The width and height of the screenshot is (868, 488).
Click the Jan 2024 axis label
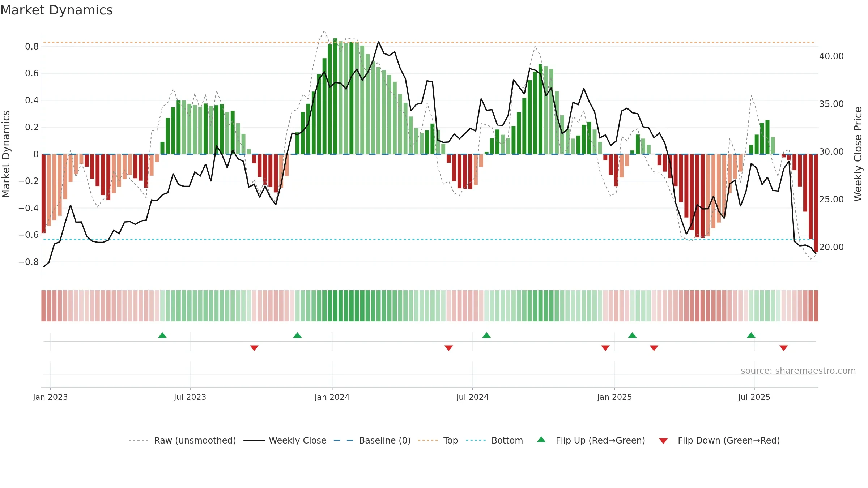(x=332, y=397)
